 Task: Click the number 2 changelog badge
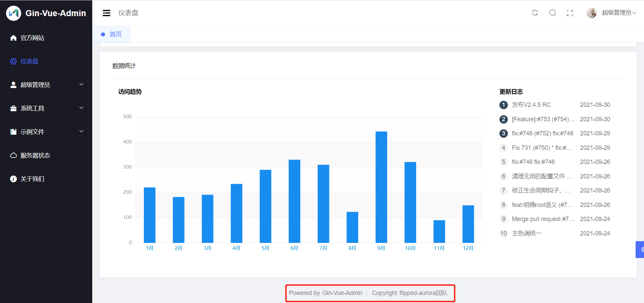(x=503, y=119)
